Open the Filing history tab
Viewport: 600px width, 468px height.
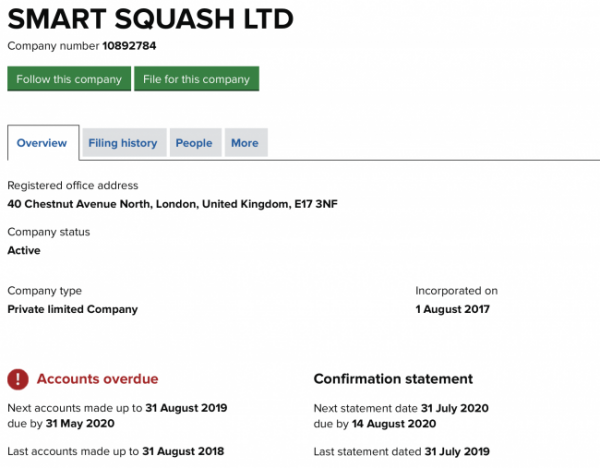[x=123, y=143]
